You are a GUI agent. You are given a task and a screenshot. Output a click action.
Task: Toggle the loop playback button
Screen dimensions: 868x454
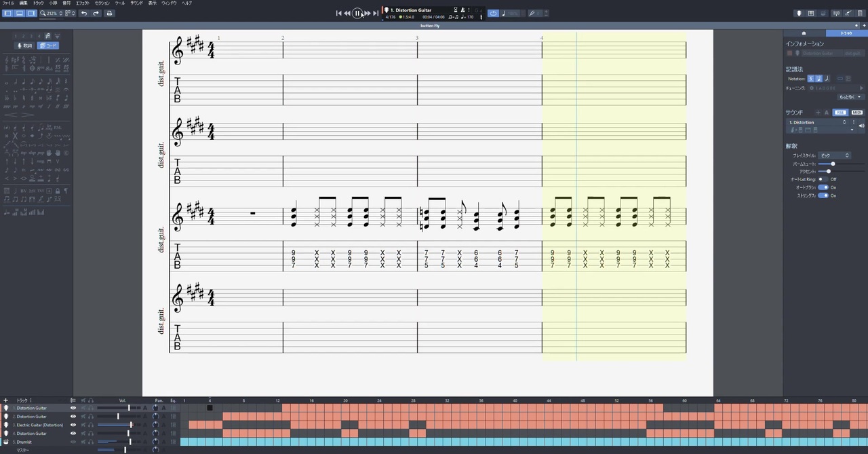point(493,14)
